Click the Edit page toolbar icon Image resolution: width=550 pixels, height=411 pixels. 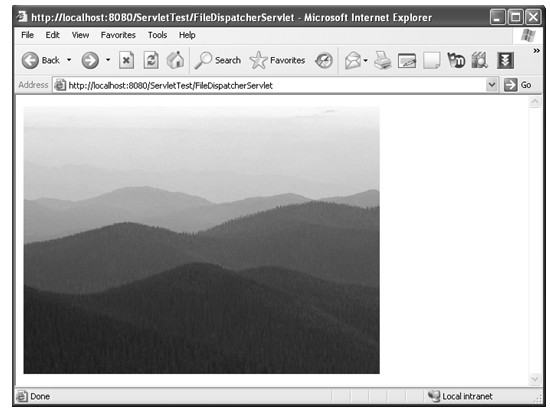[407, 61]
